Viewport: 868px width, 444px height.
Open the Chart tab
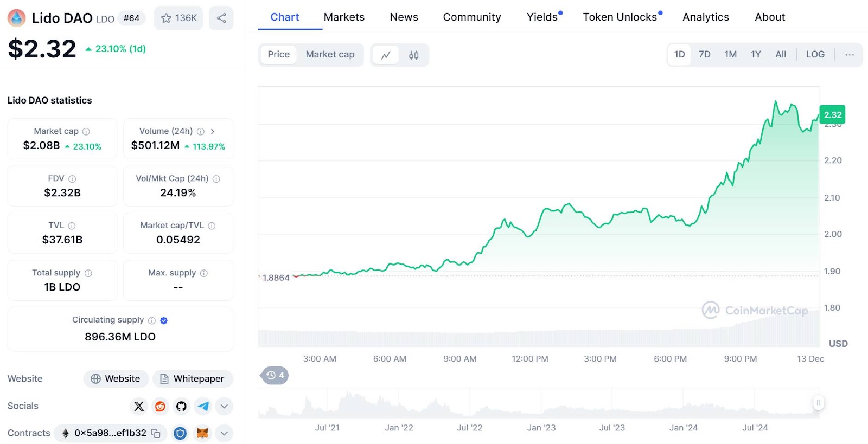point(285,17)
